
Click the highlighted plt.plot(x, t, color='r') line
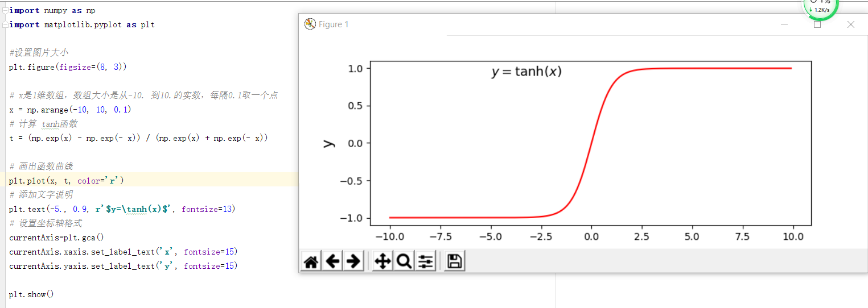click(x=67, y=181)
